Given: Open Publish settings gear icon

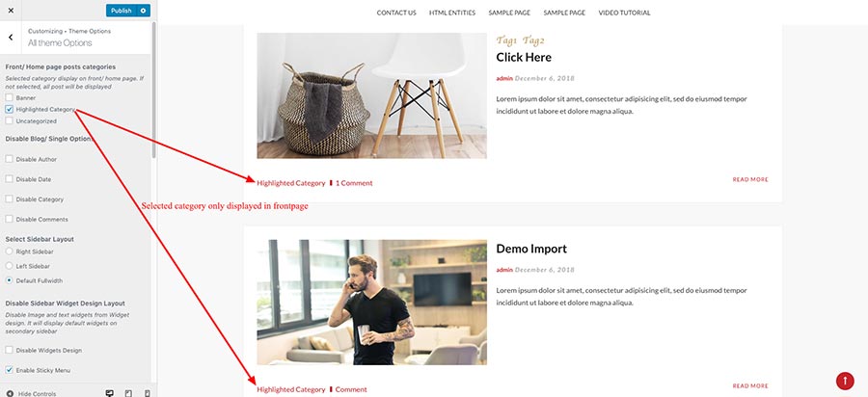Looking at the screenshot, I should tap(144, 11).
